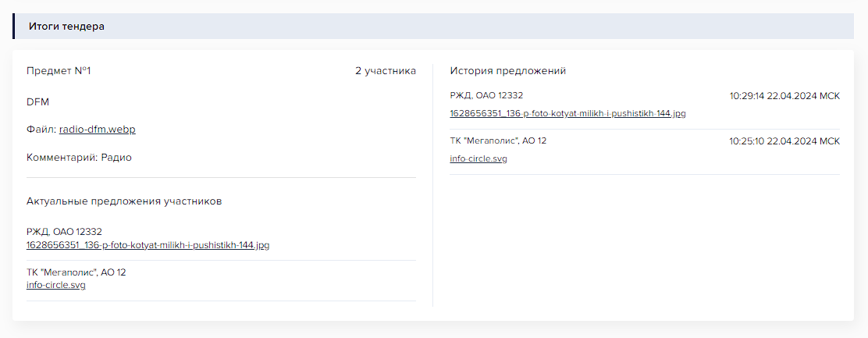The height and width of the screenshot is (338, 868).
Task: Select ТК "Мегаполис" in offer history
Action: click(x=498, y=141)
